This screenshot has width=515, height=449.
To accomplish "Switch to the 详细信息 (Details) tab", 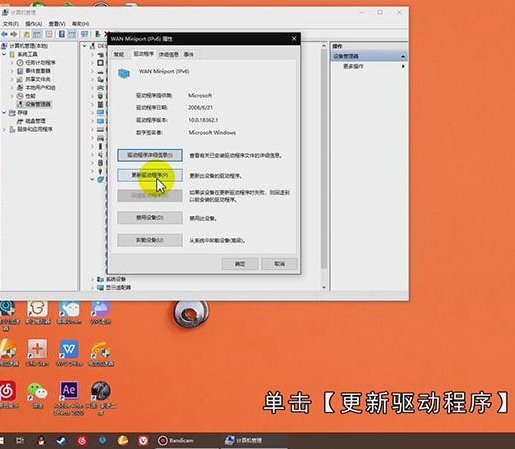I will pos(169,54).
